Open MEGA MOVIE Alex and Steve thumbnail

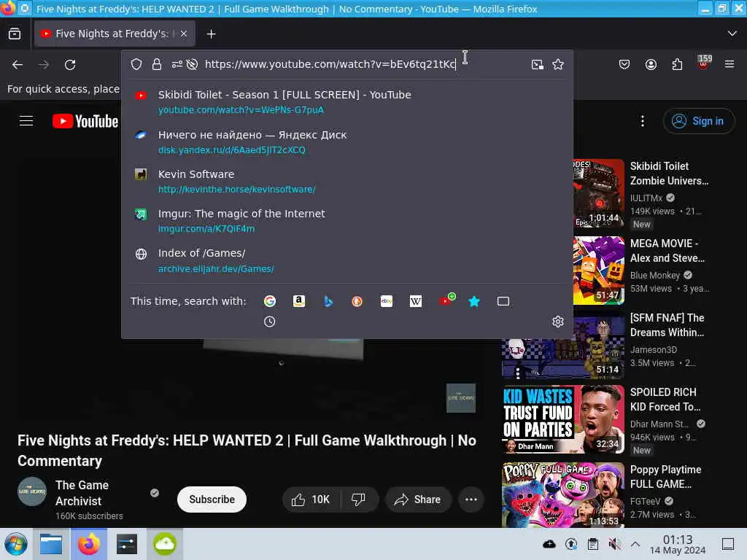[598, 271]
